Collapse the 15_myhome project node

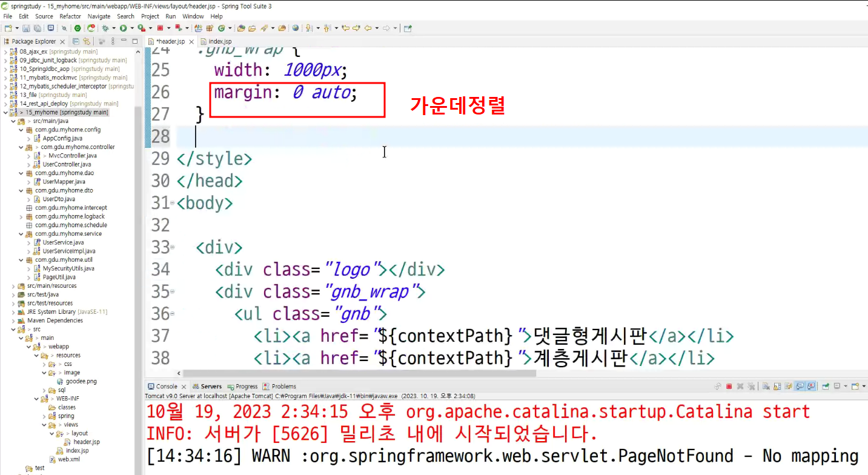coord(5,113)
